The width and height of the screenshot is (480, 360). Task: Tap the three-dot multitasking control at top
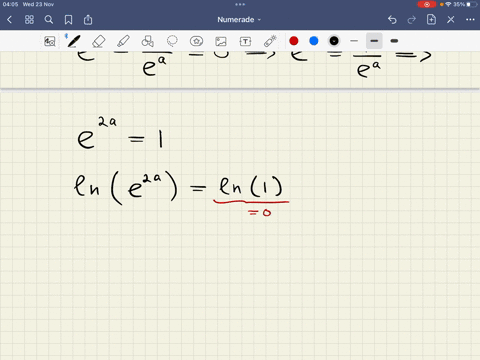pos(240,4)
